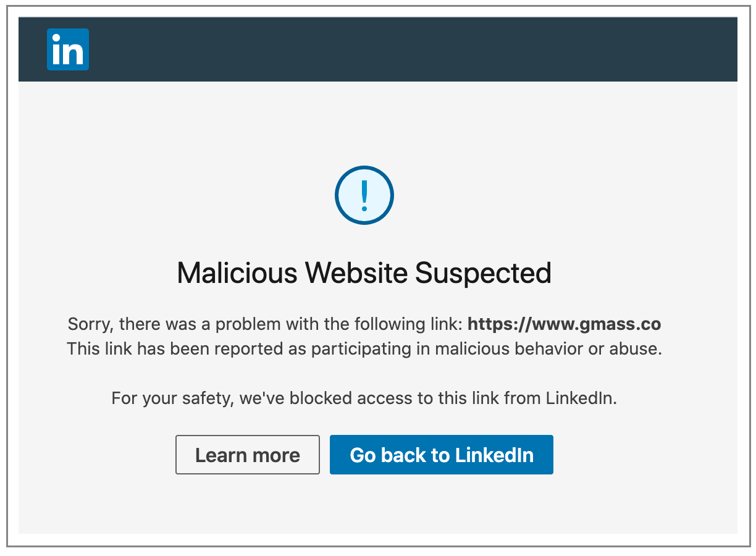This screenshot has width=756, height=556.
Task: Click the blue exclamation warning icon
Action: pyautogui.click(x=364, y=195)
